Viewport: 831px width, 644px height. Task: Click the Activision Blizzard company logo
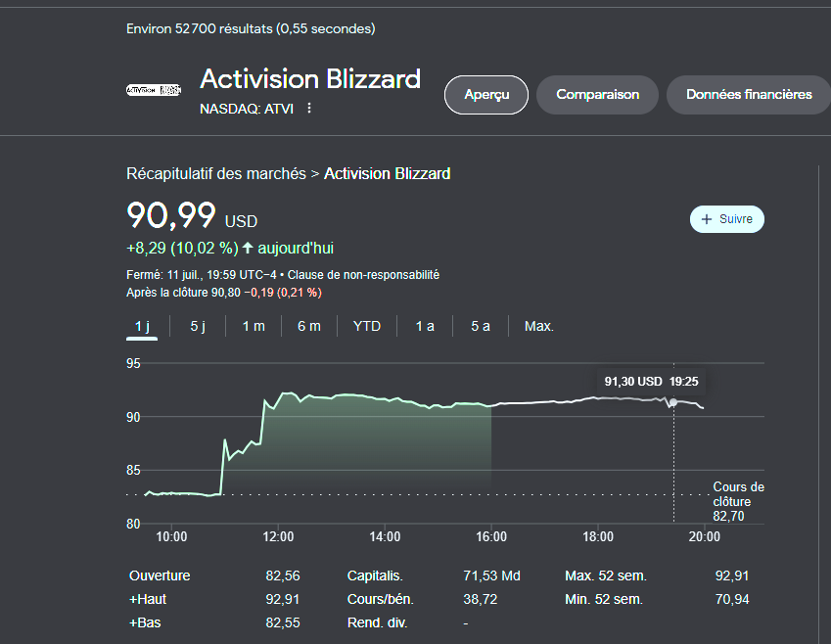click(154, 90)
